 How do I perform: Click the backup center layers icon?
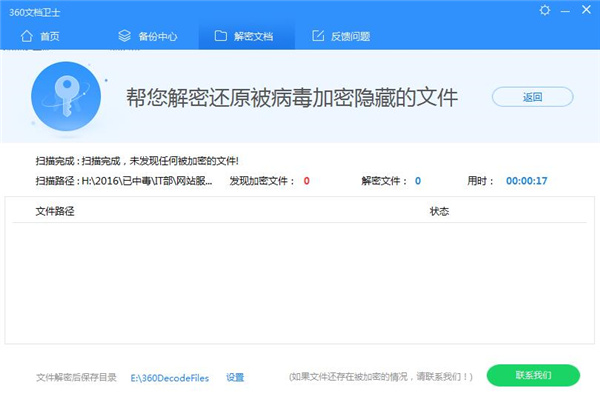pyautogui.click(x=124, y=36)
